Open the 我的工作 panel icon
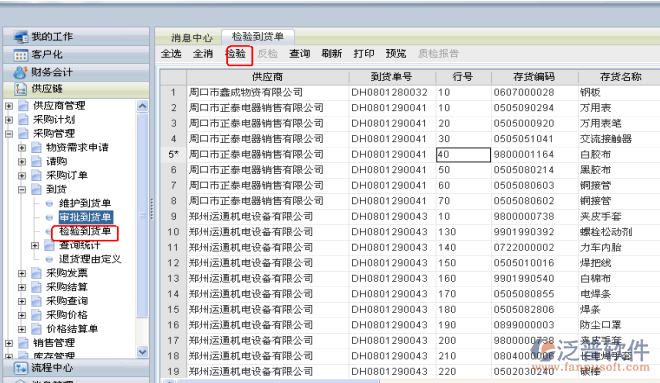This screenshot has height=383, width=660. point(20,37)
